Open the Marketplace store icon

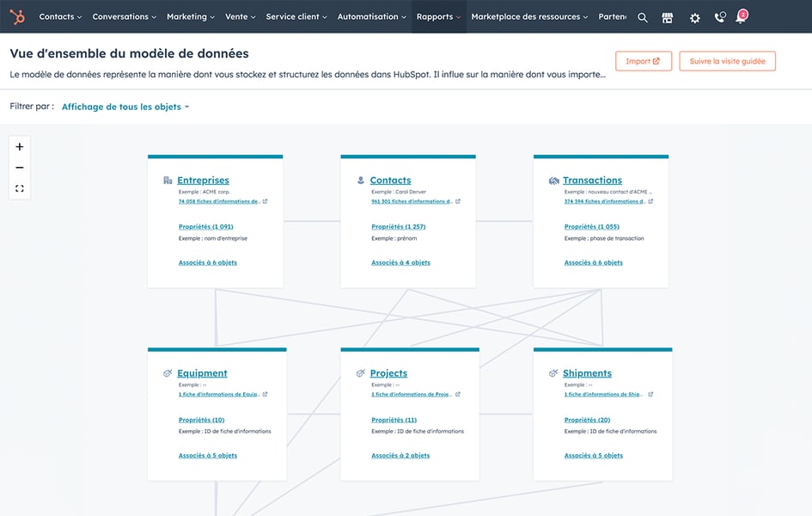point(668,17)
